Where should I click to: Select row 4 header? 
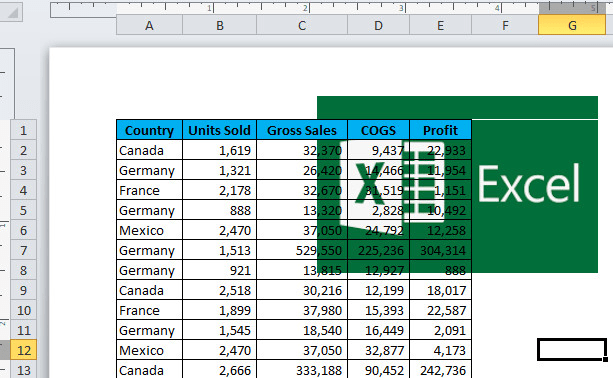pyautogui.click(x=23, y=190)
